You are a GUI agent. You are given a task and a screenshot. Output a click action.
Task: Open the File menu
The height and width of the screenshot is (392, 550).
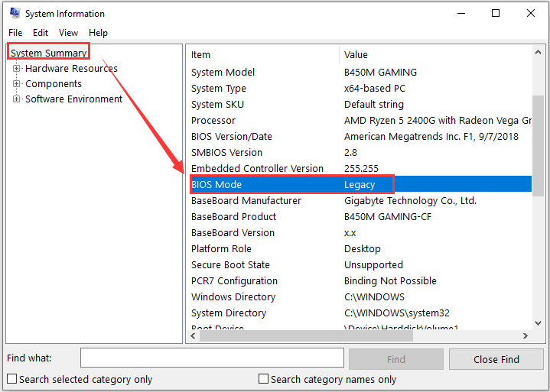pos(15,33)
